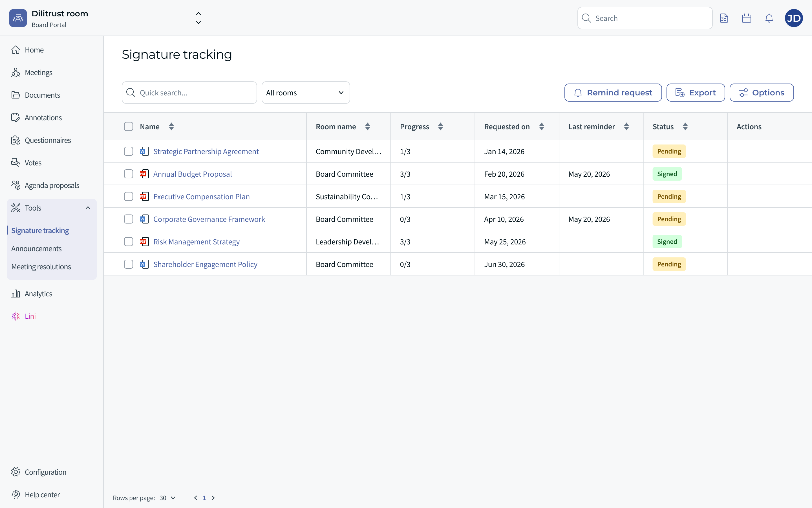Click the Export button
812x508 pixels.
[696, 93]
